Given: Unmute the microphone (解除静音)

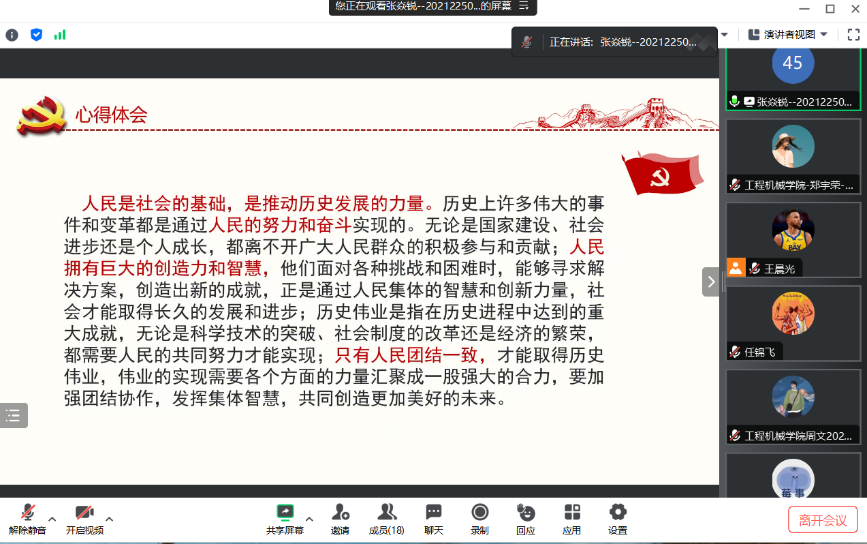Looking at the screenshot, I should coord(27,516).
